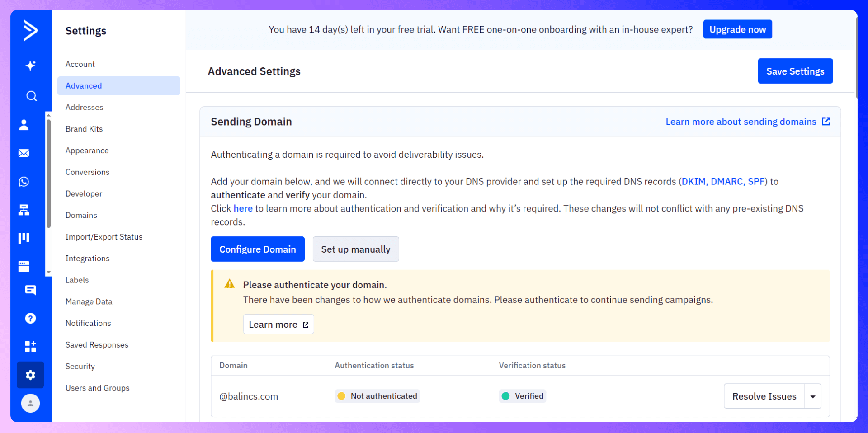
Task: Select Advanced in settings menu
Action: pos(119,86)
